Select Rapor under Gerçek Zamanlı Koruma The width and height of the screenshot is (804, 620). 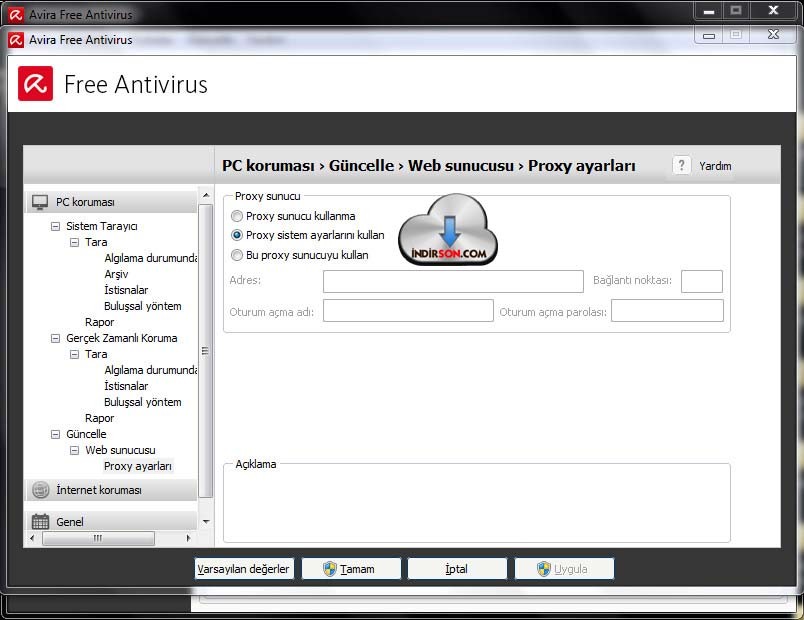point(99,418)
